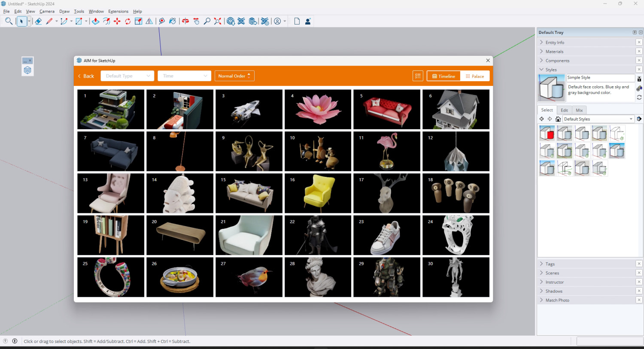Activate the Orbit camera tool
Screen dimensions: 644x349
click(185, 21)
